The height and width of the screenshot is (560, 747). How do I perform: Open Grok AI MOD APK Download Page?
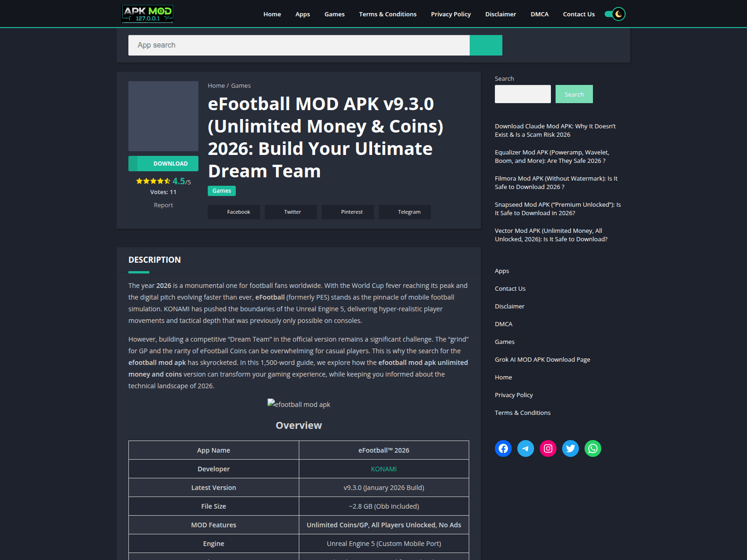tap(543, 359)
